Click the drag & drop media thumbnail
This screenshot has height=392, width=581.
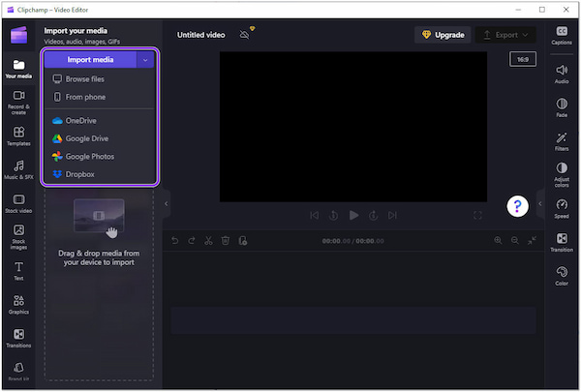(x=99, y=216)
